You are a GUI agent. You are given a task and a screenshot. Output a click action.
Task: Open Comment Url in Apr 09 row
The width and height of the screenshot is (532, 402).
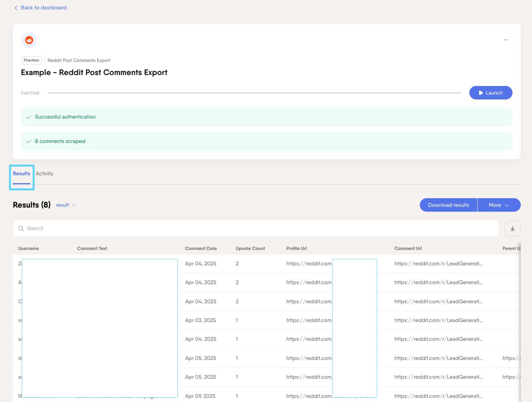pyautogui.click(x=439, y=396)
